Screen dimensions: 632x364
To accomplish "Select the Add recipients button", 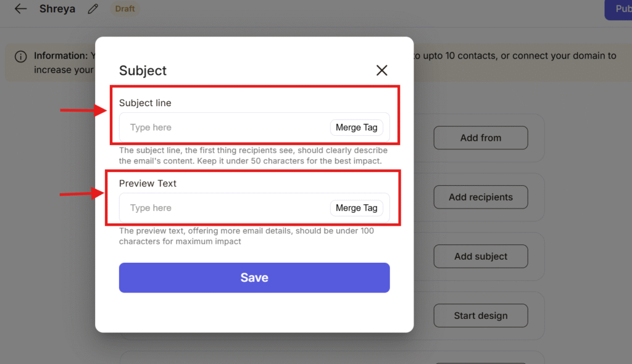I will [x=480, y=197].
